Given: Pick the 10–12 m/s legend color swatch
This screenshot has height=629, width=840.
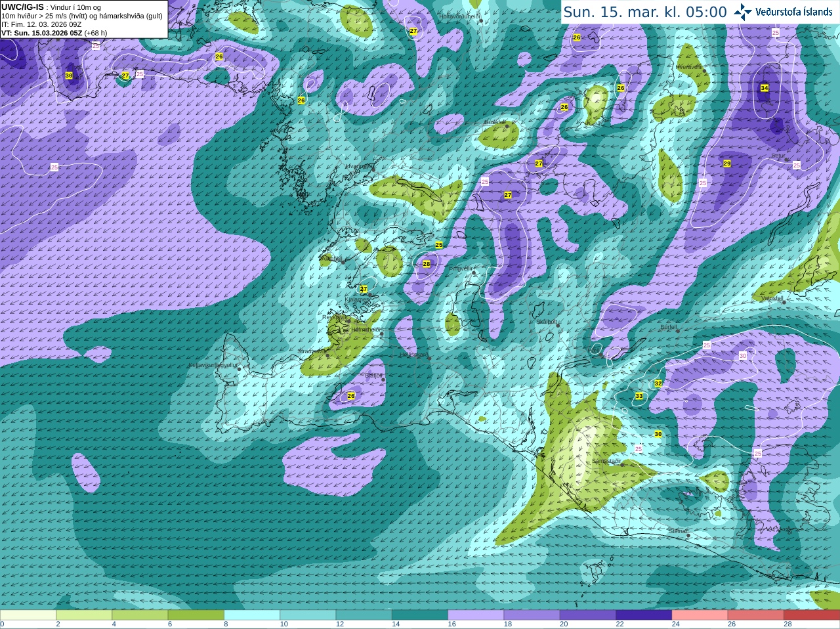Looking at the screenshot, I should point(308,615).
